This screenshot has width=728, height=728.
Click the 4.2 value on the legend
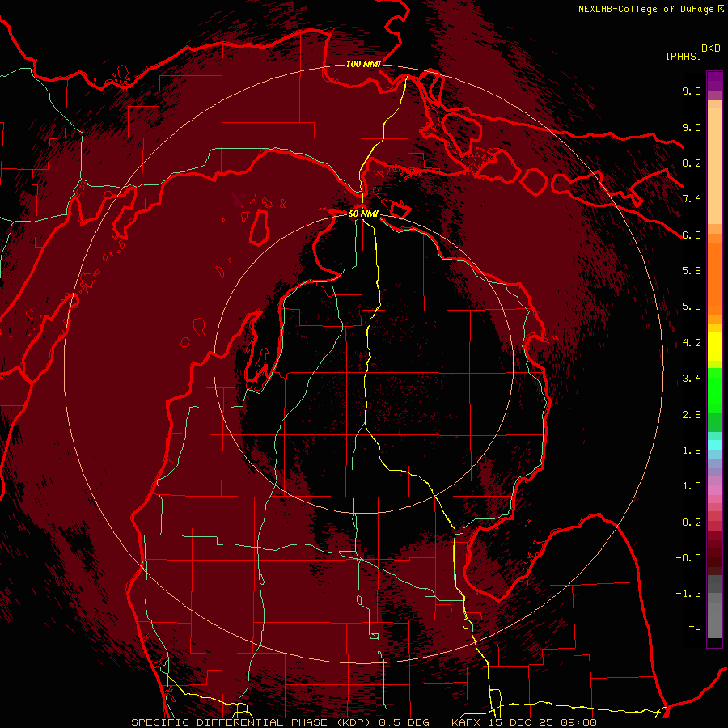pos(692,343)
